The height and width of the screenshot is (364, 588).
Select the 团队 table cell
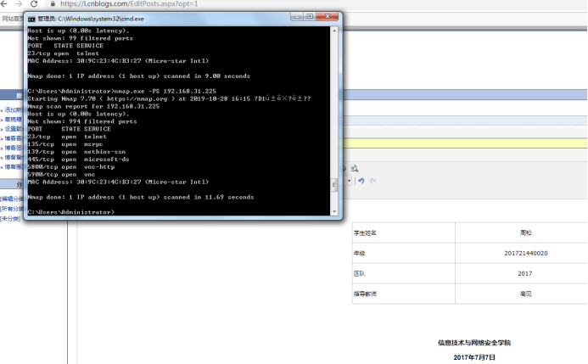(x=404, y=273)
